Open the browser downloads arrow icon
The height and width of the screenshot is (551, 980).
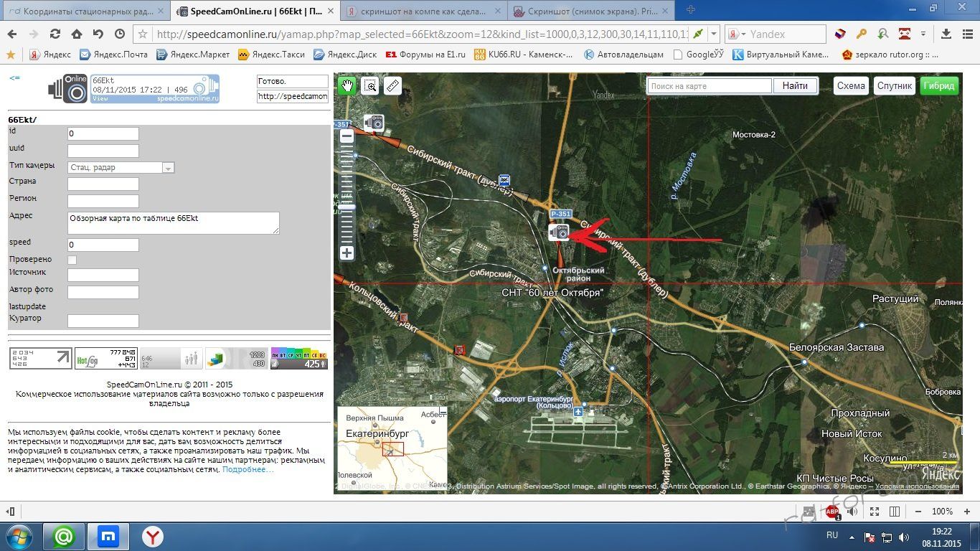point(946,34)
